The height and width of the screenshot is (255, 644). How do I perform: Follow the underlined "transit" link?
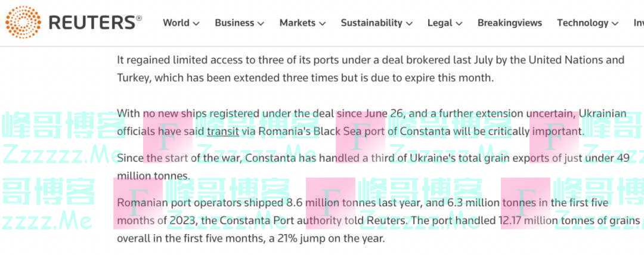[222, 130]
